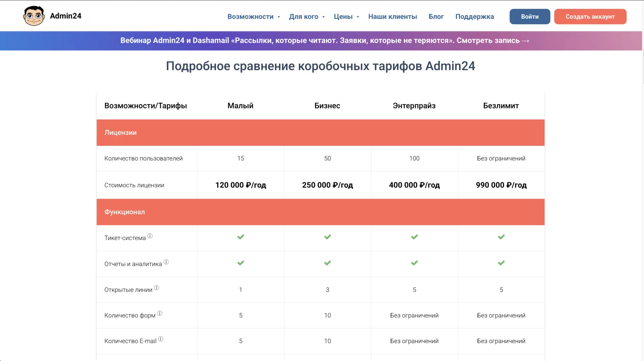Click the Количество пользователей row label

point(143,158)
